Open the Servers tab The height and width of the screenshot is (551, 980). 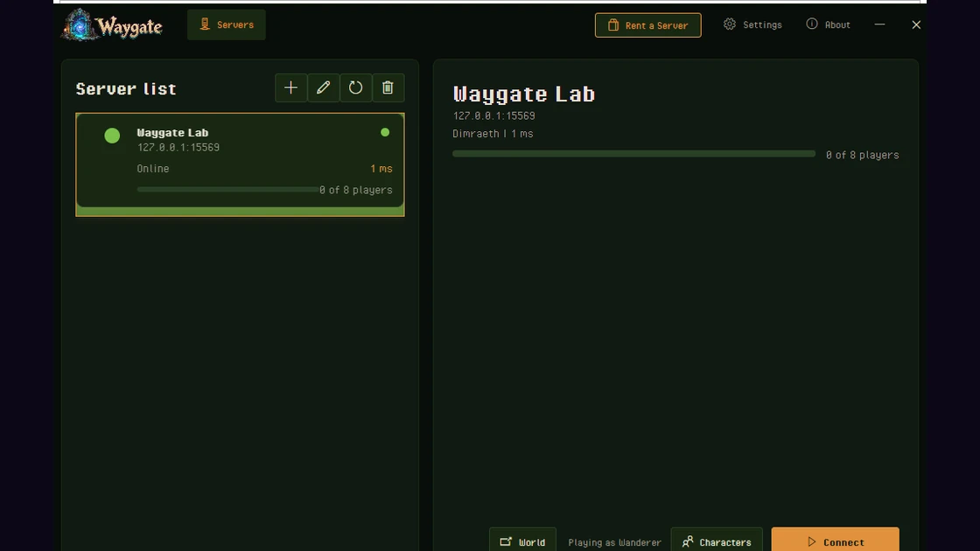click(227, 25)
